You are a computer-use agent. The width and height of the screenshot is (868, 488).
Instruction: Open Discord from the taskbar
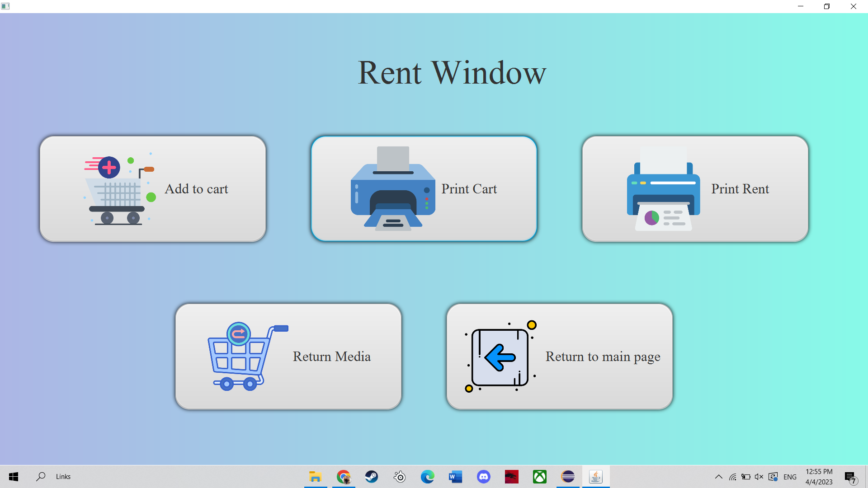pyautogui.click(x=484, y=477)
